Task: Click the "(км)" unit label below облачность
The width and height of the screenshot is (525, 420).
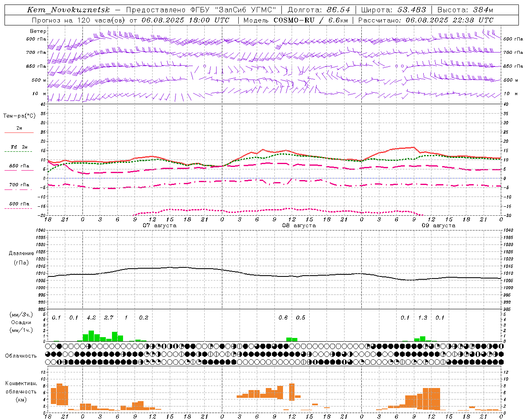Action: (21, 399)
